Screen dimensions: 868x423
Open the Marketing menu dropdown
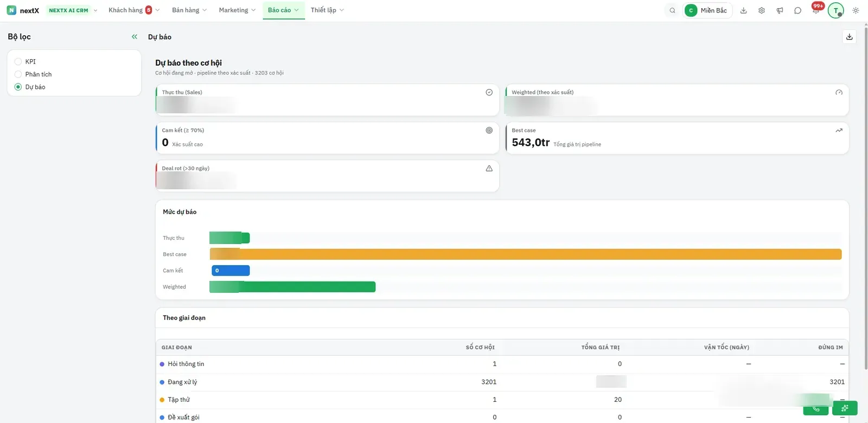coord(237,10)
